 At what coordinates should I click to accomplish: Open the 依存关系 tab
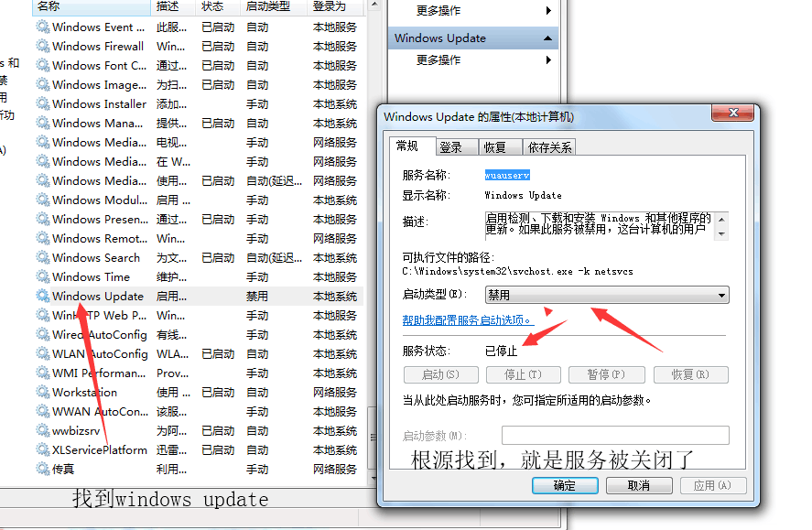pos(549,147)
